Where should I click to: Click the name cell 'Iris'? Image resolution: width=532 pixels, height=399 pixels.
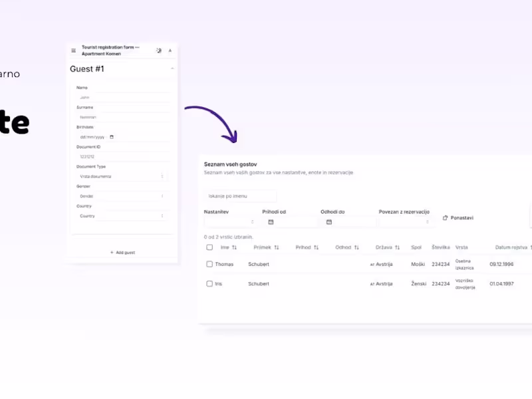pos(218,284)
